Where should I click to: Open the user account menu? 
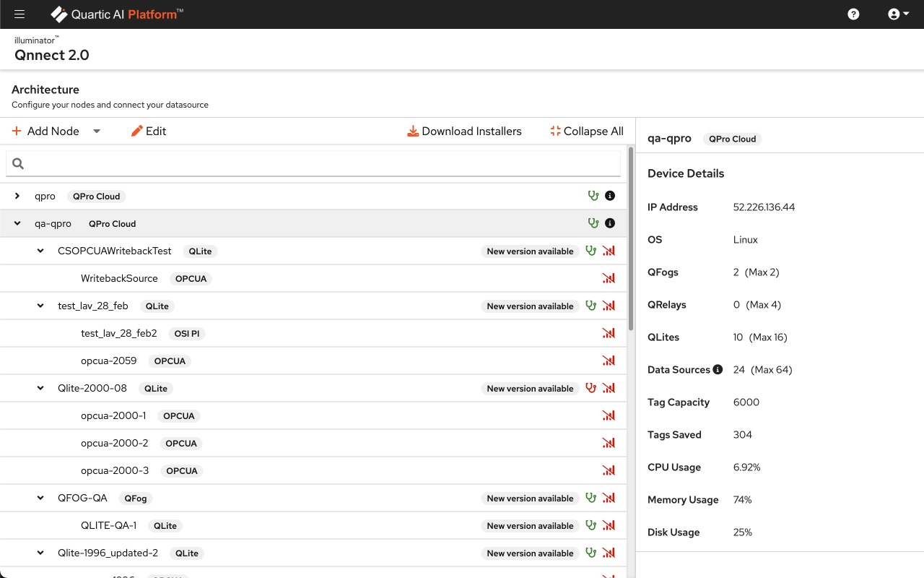[898, 14]
